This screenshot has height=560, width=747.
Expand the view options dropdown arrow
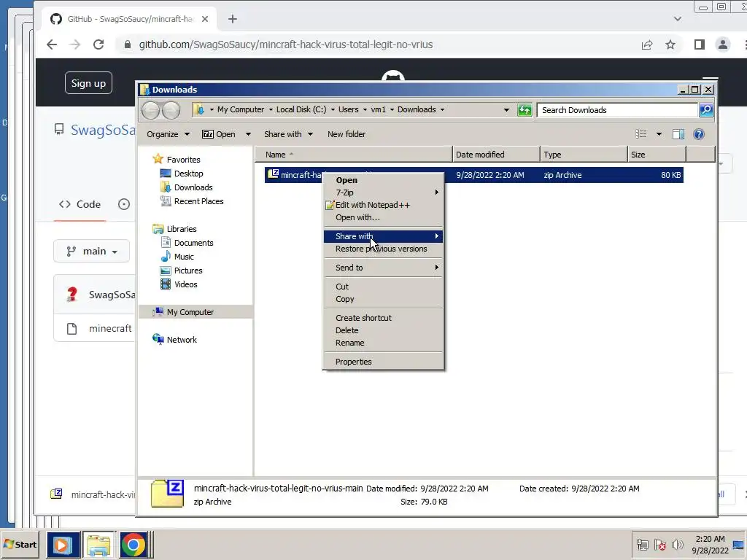point(659,134)
